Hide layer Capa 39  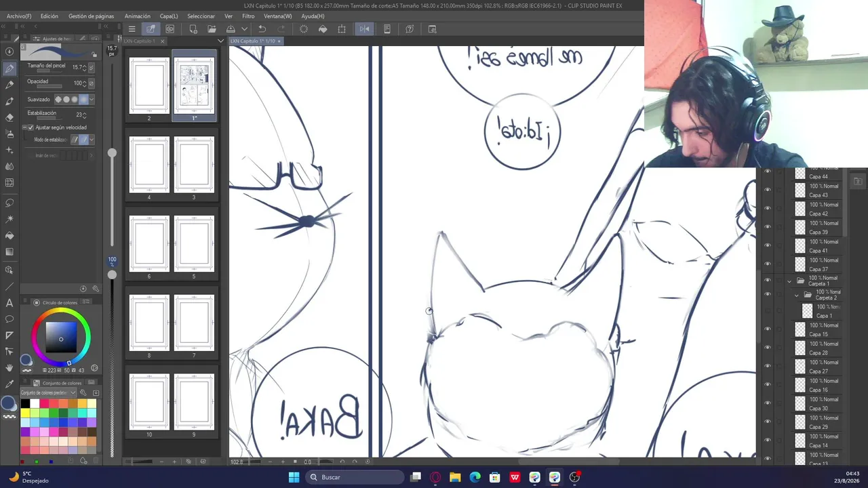(x=767, y=228)
